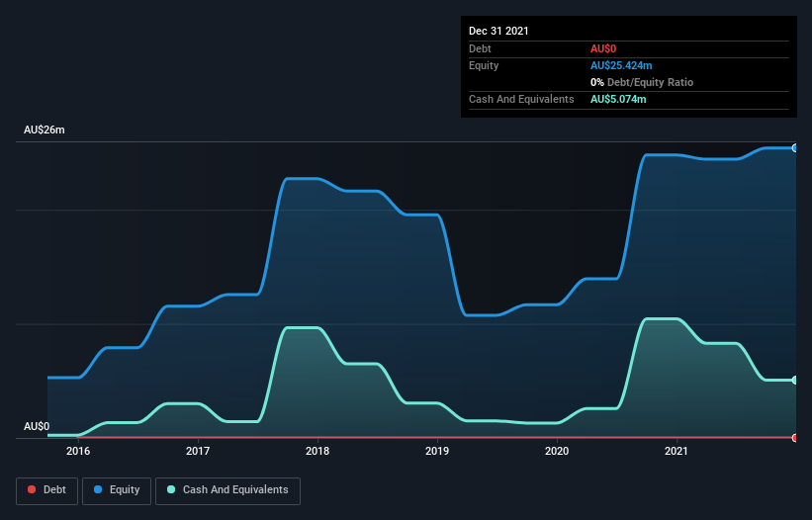Click the Equity row label in tooltip
Viewport: 812px width, 520px height.
(484, 65)
